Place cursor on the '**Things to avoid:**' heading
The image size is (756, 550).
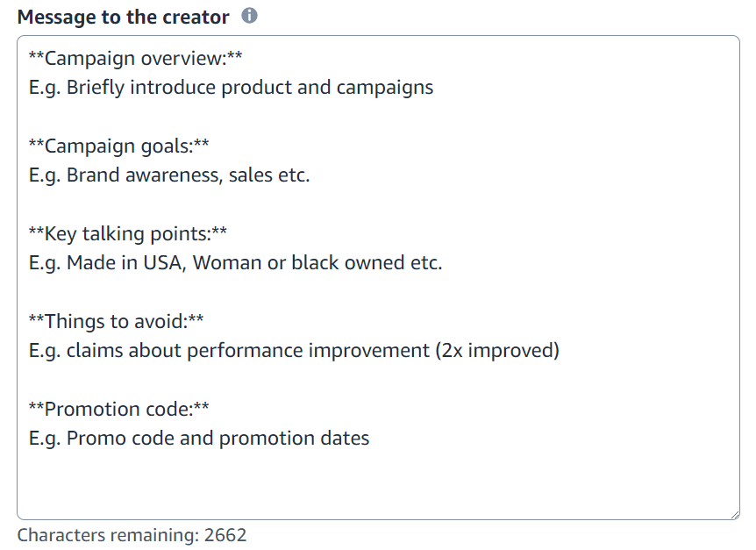[x=116, y=322]
